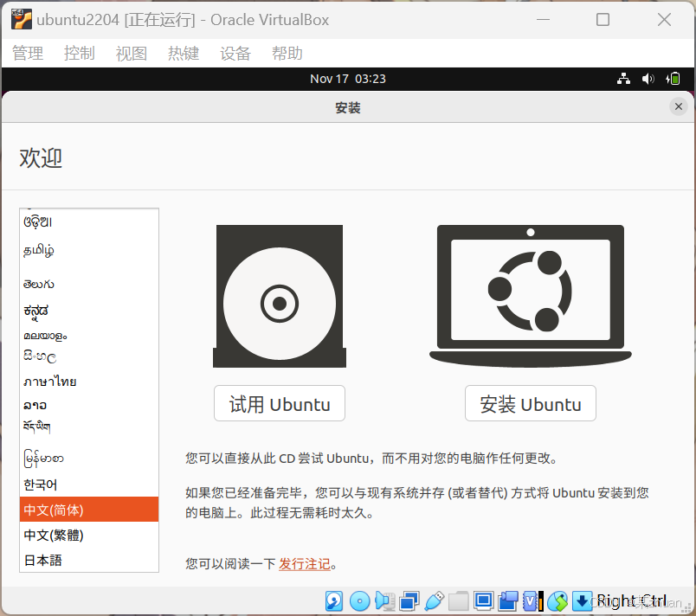Click the CD disc image above 试用 Ubuntu
Image resolution: width=696 pixels, height=616 pixels.
pyautogui.click(x=280, y=296)
